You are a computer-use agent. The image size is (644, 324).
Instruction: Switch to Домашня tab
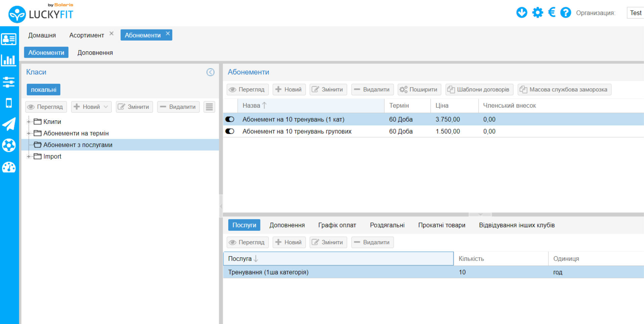(x=42, y=35)
